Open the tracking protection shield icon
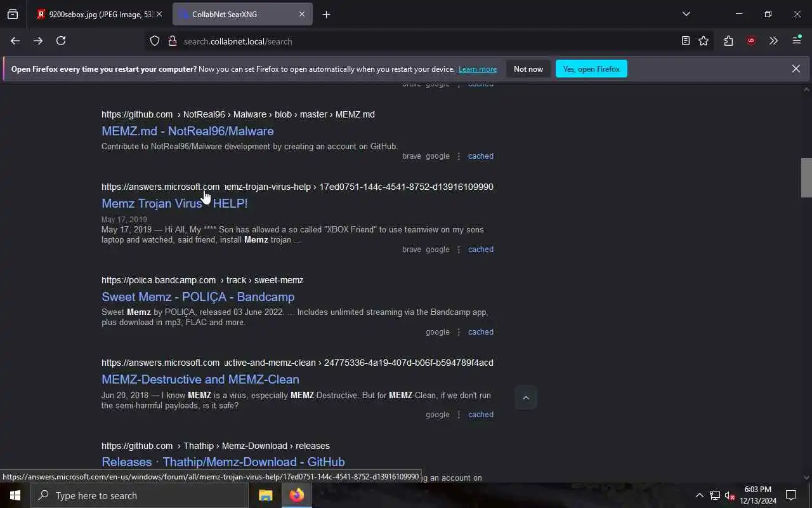This screenshot has width=812, height=508. pos(155,41)
